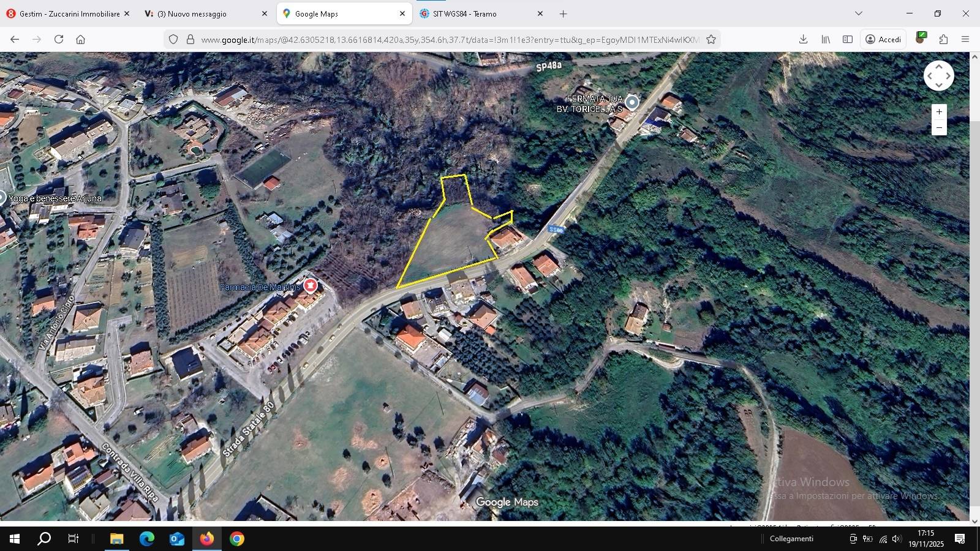Click the FERMATA TUA BV. TORICELLA S stop icon

pos(631,102)
